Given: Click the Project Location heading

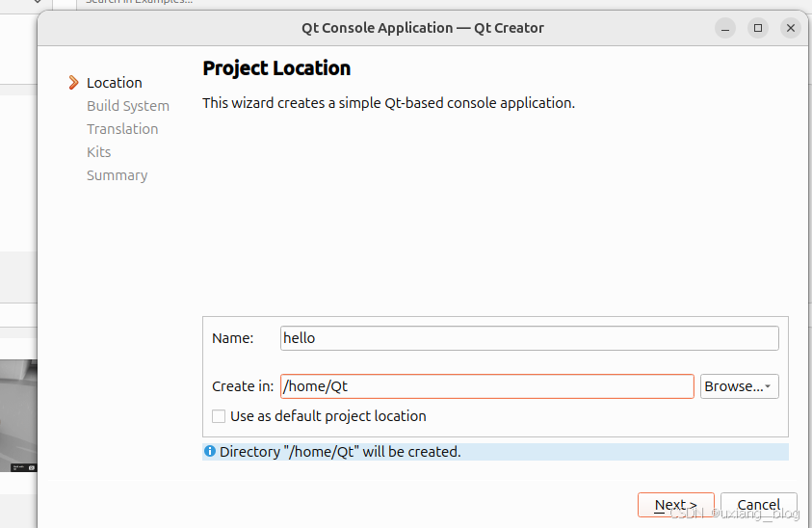Looking at the screenshot, I should click(276, 68).
